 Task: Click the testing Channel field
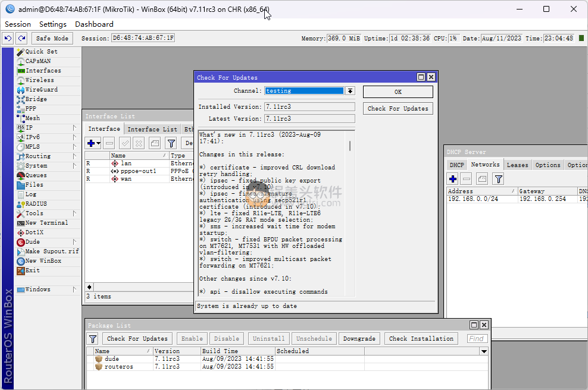[304, 91]
